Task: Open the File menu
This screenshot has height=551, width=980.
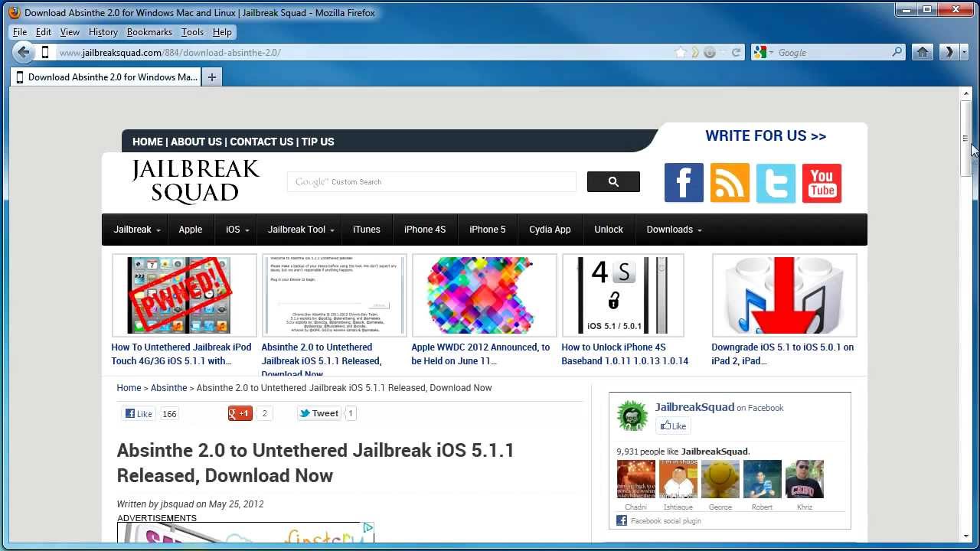Action: [x=20, y=32]
